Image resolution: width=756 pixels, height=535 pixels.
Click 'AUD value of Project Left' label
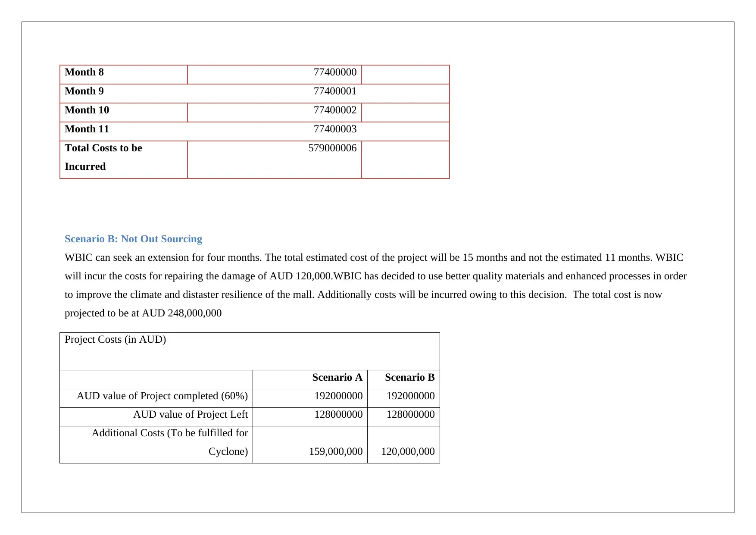191,415
